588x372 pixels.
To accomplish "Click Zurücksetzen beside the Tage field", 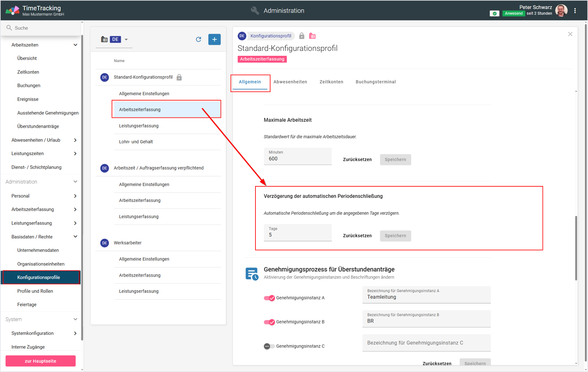I will coord(357,236).
